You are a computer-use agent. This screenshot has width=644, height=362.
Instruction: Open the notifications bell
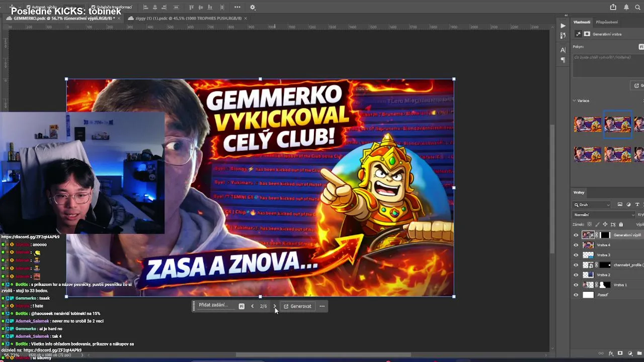(x=626, y=7)
